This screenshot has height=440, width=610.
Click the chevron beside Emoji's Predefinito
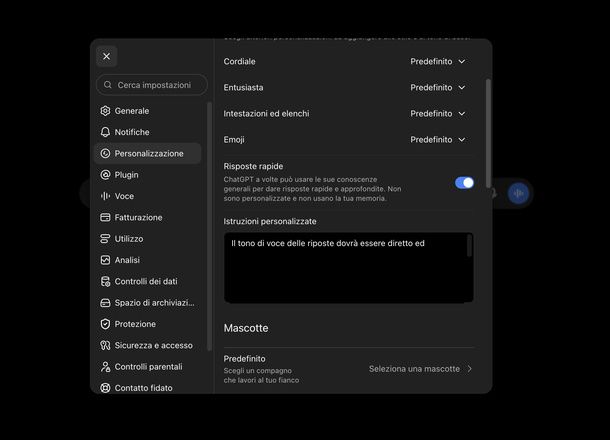pos(462,140)
